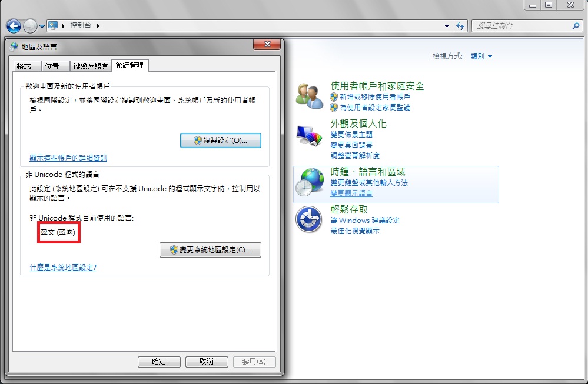Screen dimensions: 588x384
Task: Click the globe and clock icon
Action: (x=310, y=182)
